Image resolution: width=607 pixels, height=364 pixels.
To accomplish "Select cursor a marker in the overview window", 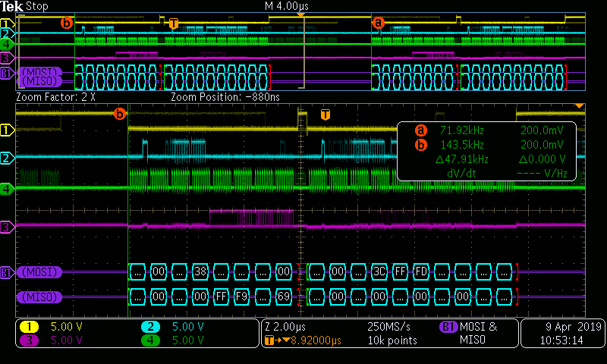I will 378,23.
